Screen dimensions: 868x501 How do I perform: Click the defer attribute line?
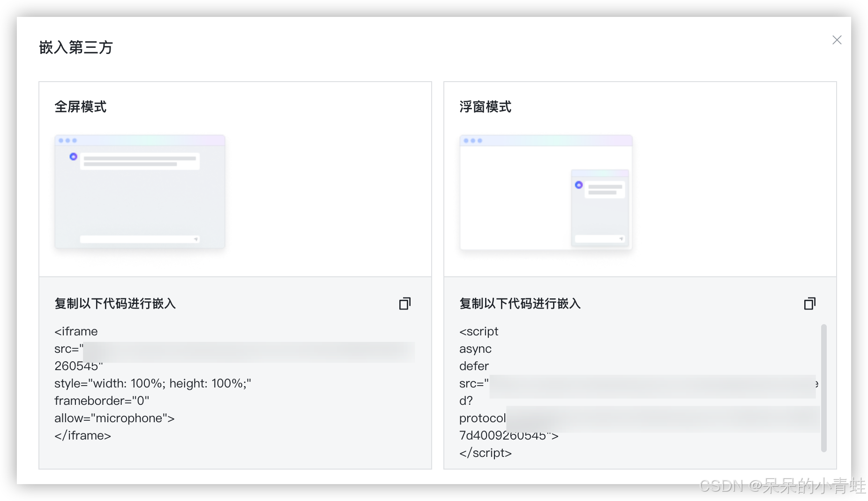(474, 366)
